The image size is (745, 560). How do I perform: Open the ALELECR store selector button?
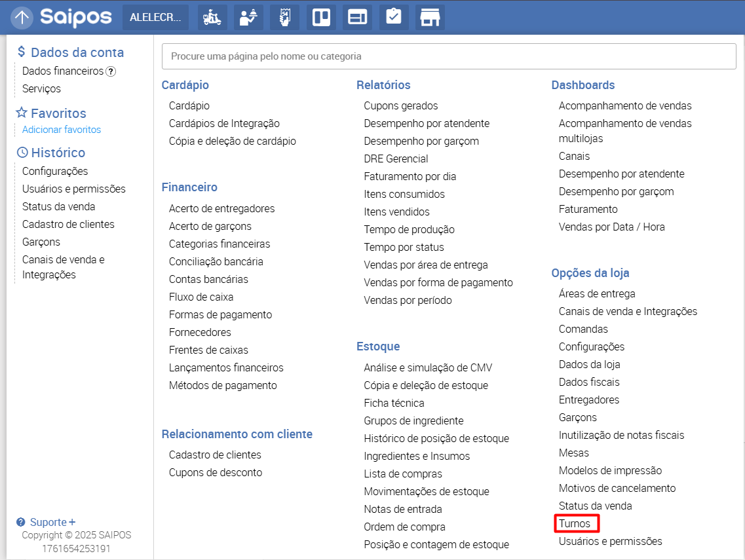[x=155, y=18]
